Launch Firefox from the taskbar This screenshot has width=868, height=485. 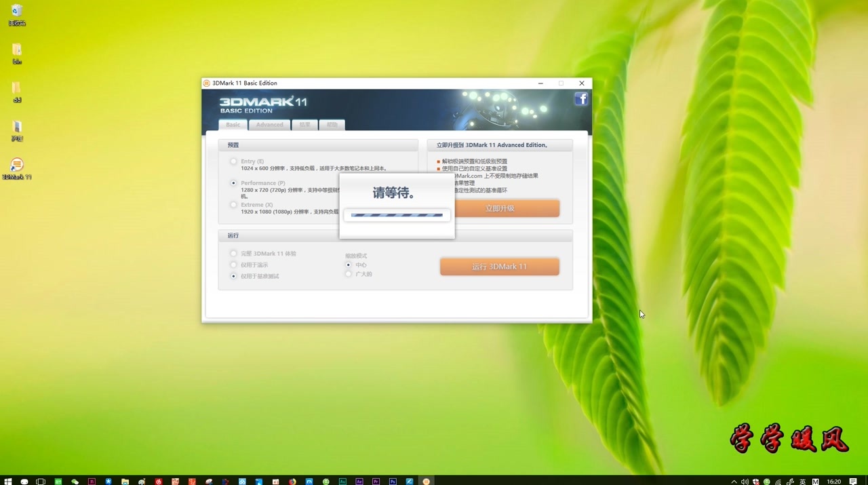tap(292, 482)
